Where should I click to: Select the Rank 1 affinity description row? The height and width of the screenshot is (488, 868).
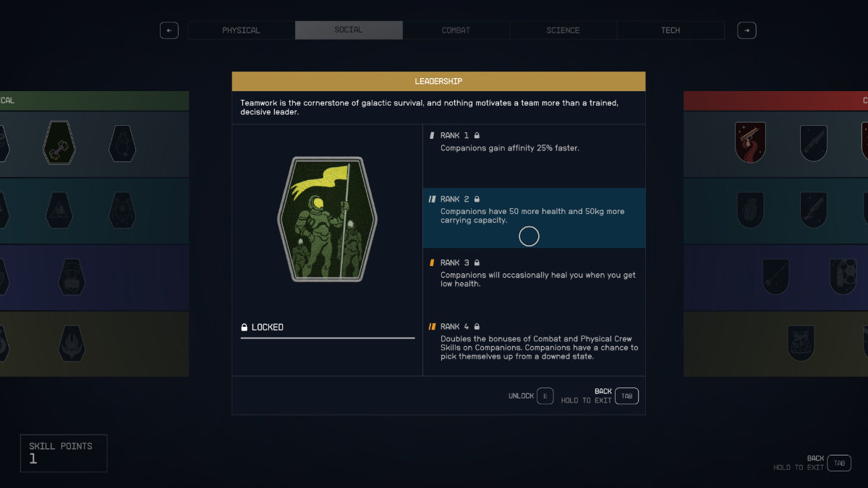pos(534,155)
